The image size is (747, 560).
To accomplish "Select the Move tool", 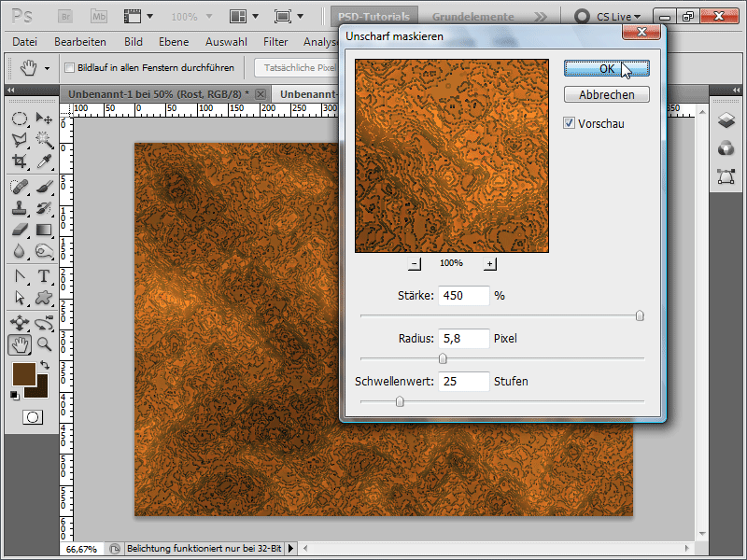I will pos(44,119).
